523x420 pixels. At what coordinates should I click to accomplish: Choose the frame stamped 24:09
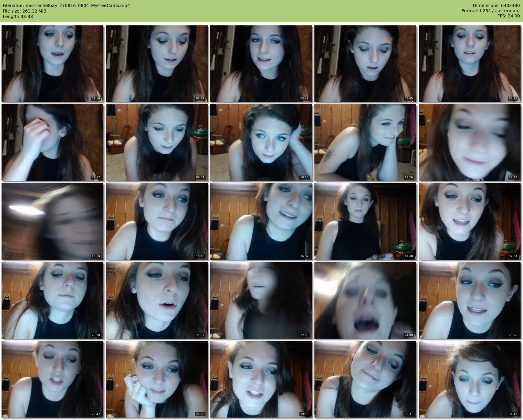tap(365, 300)
